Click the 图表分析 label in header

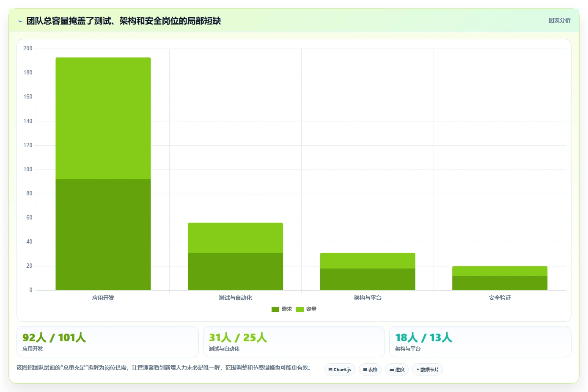coord(559,20)
